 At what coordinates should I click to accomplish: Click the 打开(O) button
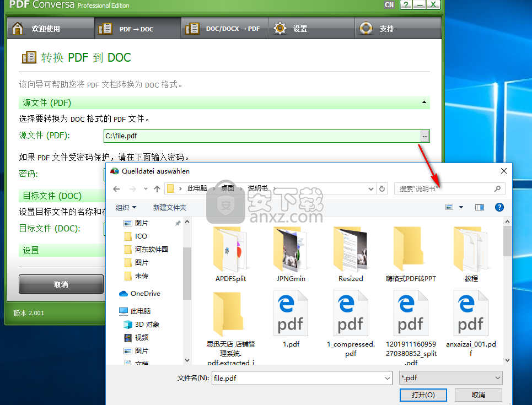423,395
